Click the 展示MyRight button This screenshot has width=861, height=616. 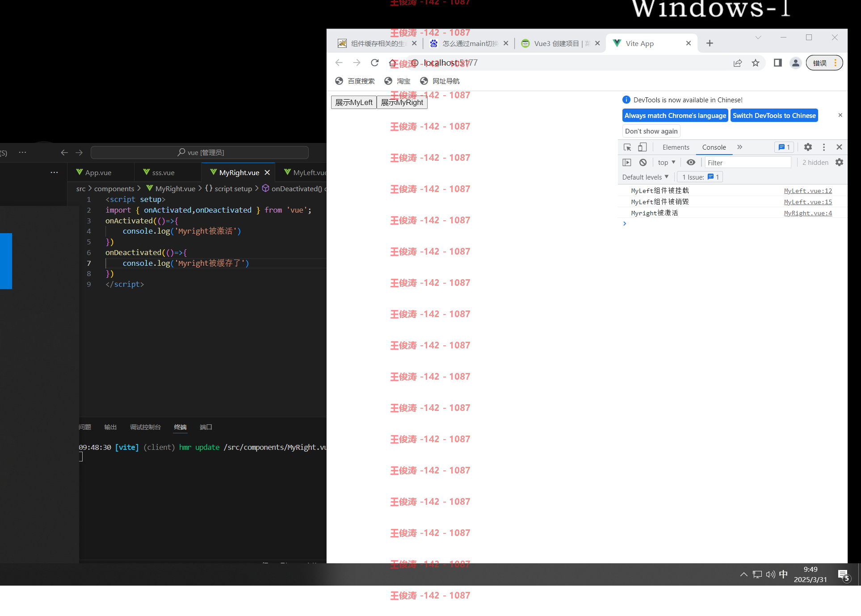click(x=402, y=102)
